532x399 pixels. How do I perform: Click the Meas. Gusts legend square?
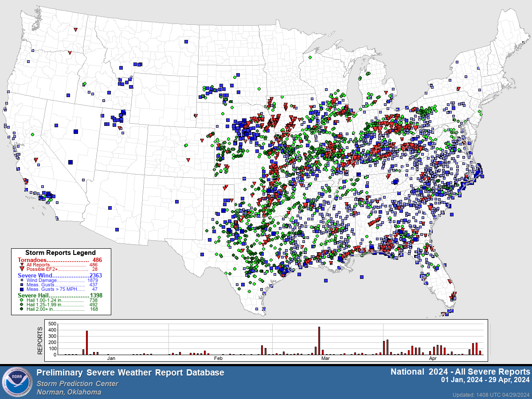pyautogui.click(x=22, y=285)
